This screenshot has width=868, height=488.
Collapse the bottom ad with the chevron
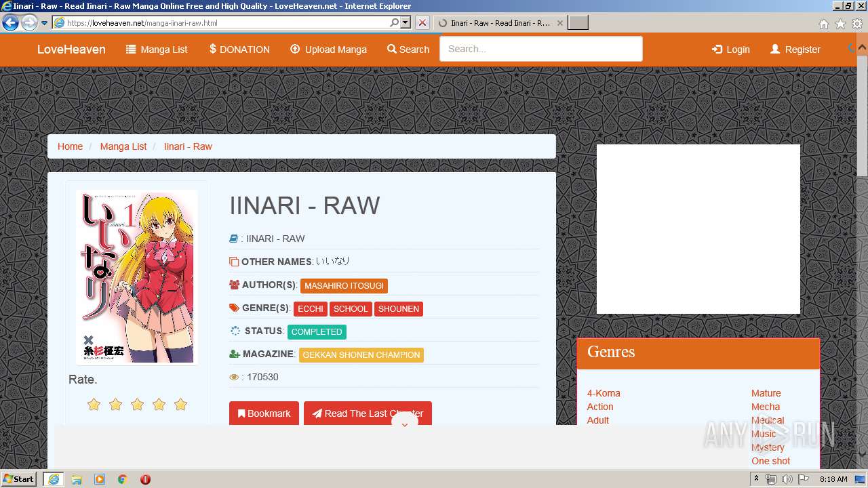[x=405, y=424]
